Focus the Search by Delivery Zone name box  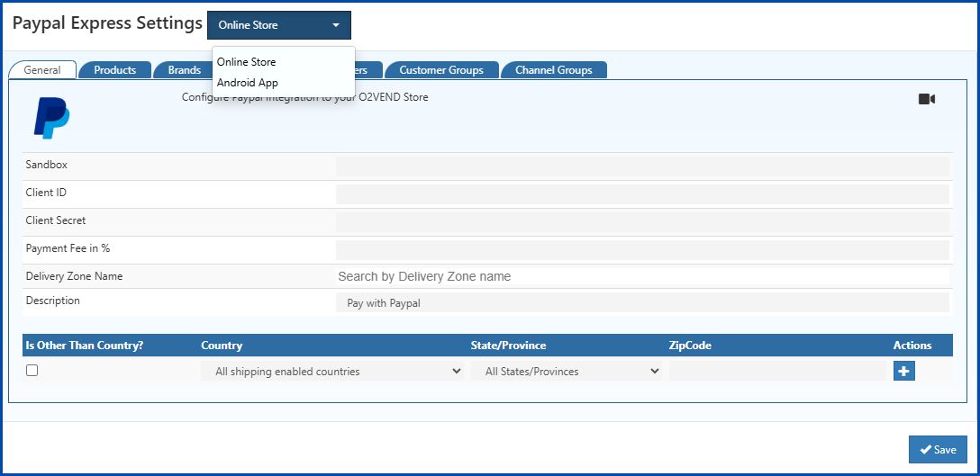[x=642, y=276]
